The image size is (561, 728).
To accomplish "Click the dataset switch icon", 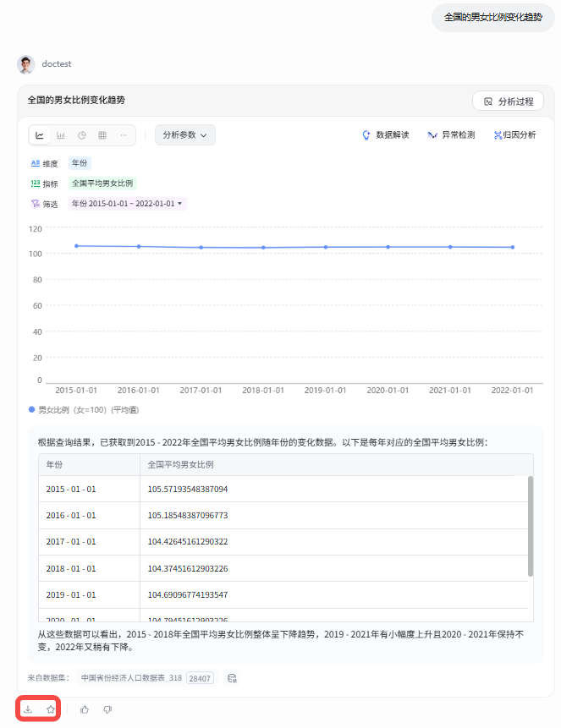I will [231, 677].
